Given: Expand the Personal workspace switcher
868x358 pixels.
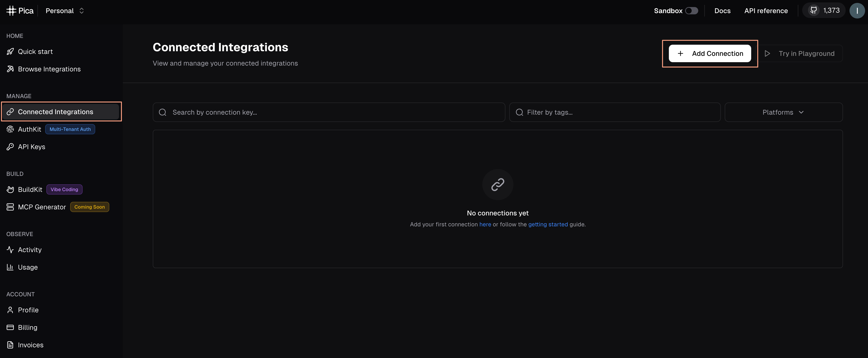Looking at the screenshot, I should [65, 11].
